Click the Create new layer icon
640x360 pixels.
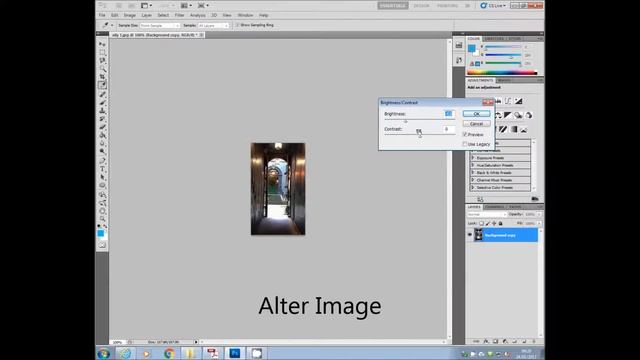pos(524,341)
